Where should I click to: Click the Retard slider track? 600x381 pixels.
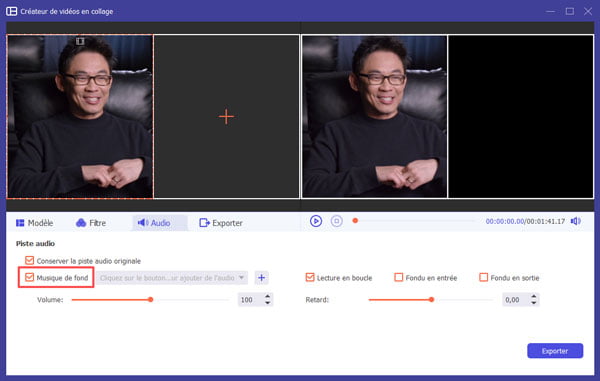(431, 300)
